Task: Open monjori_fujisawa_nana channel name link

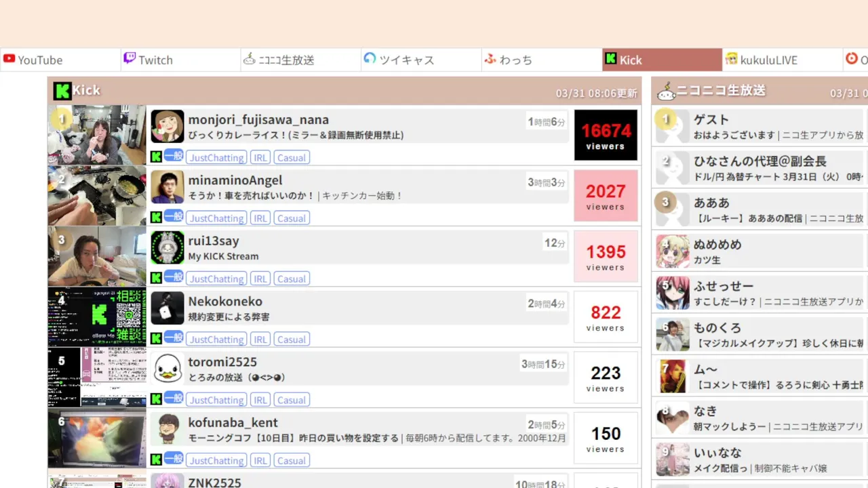Action: [x=258, y=119]
